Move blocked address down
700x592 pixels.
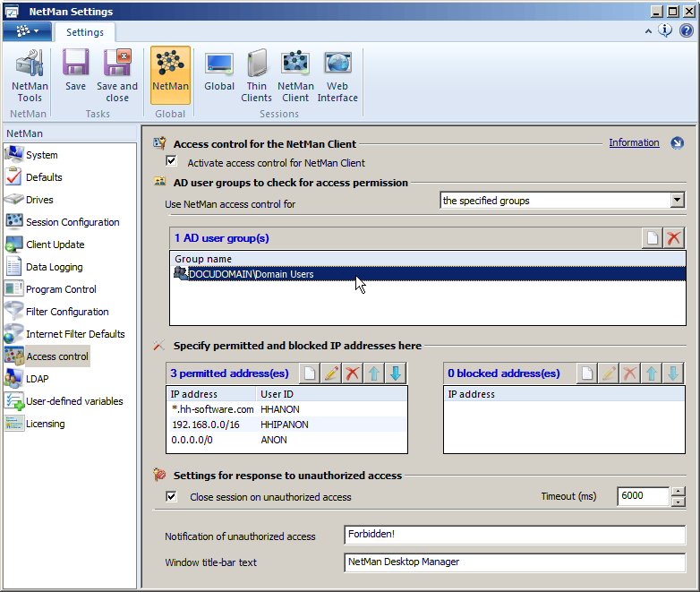click(x=673, y=373)
